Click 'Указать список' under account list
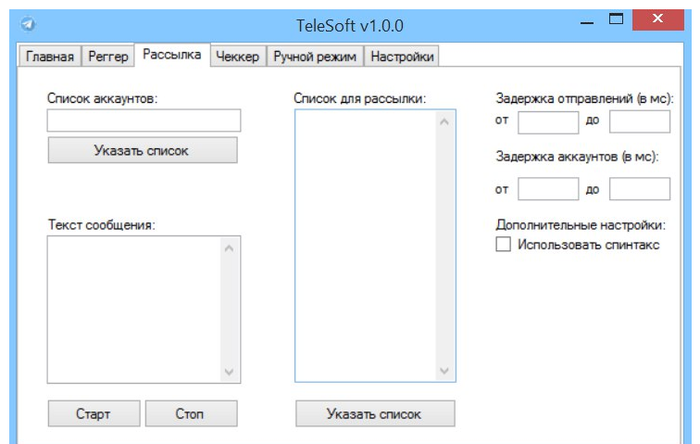 tap(142, 150)
